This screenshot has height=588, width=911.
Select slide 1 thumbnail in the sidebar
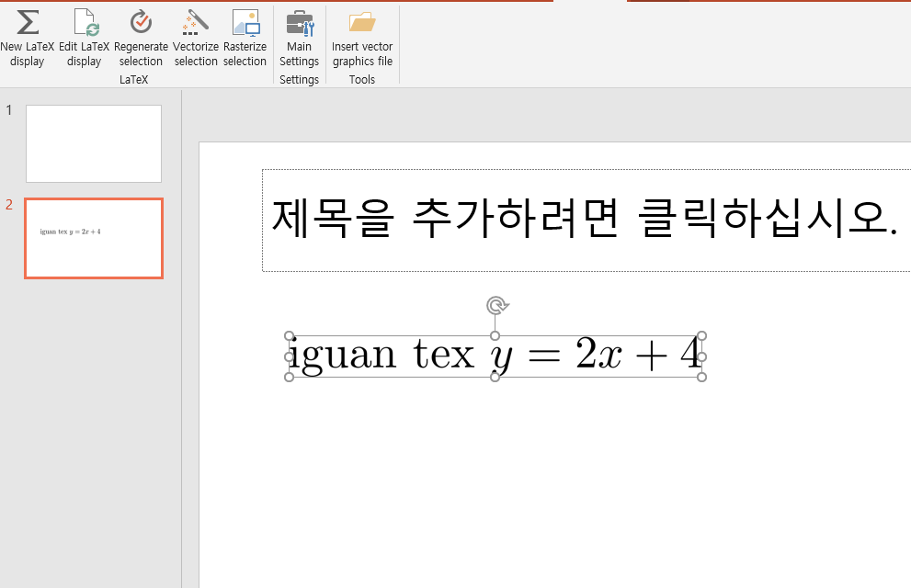[93, 143]
